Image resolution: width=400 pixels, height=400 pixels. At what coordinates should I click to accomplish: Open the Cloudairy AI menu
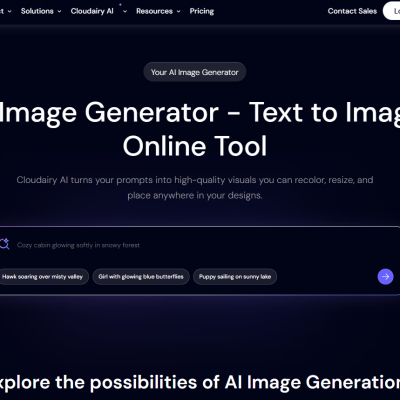coord(92,11)
